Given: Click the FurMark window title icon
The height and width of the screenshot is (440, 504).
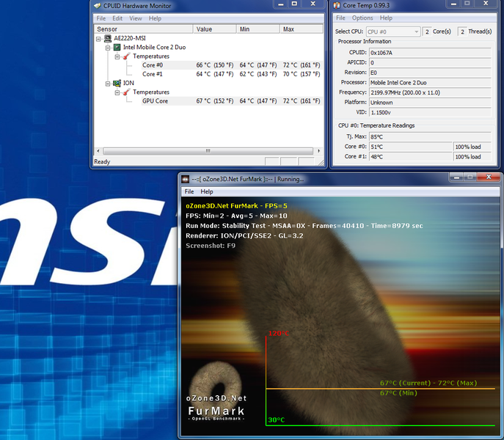Looking at the screenshot, I should 185,180.
